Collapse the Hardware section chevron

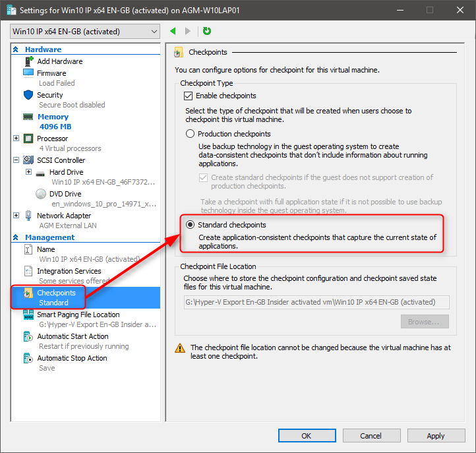16,49
